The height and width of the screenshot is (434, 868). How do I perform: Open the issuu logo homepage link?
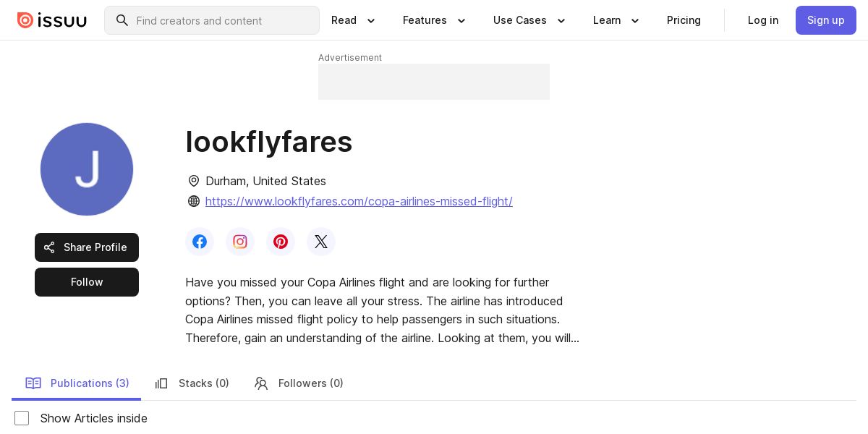pos(52,20)
